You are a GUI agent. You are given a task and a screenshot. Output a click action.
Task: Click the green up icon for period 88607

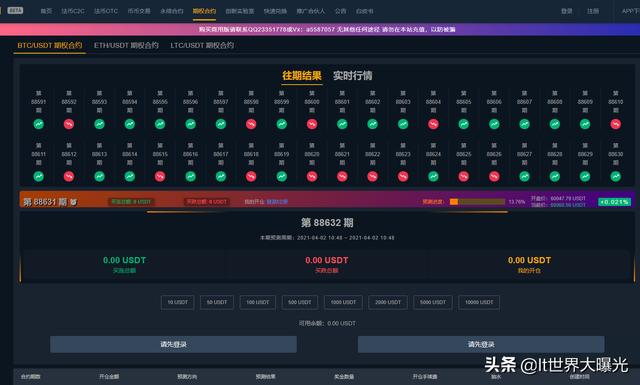click(x=524, y=124)
